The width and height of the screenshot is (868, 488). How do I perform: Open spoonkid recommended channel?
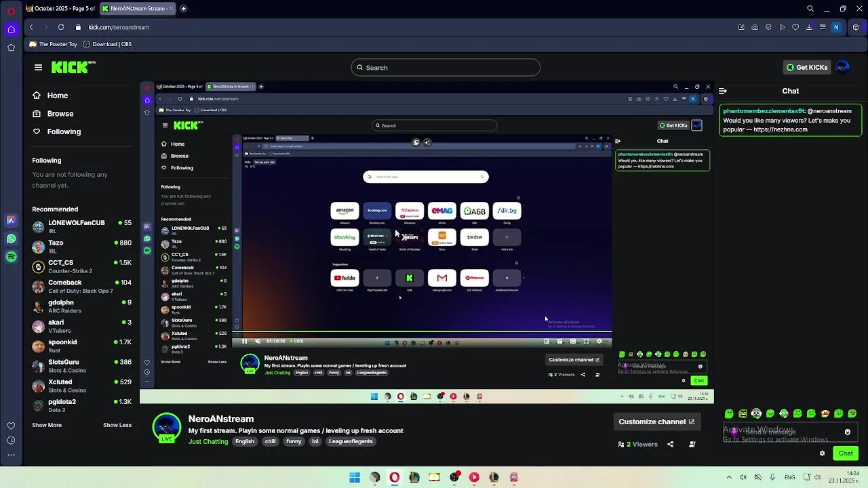81,346
